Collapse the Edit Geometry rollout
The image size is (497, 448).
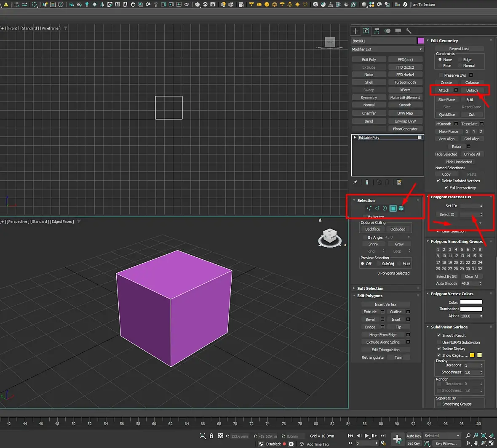(444, 41)
